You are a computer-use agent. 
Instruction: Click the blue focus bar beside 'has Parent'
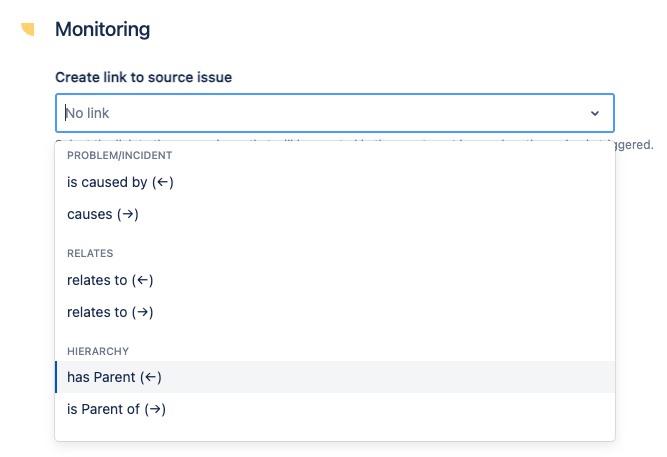tap(57, 377)
